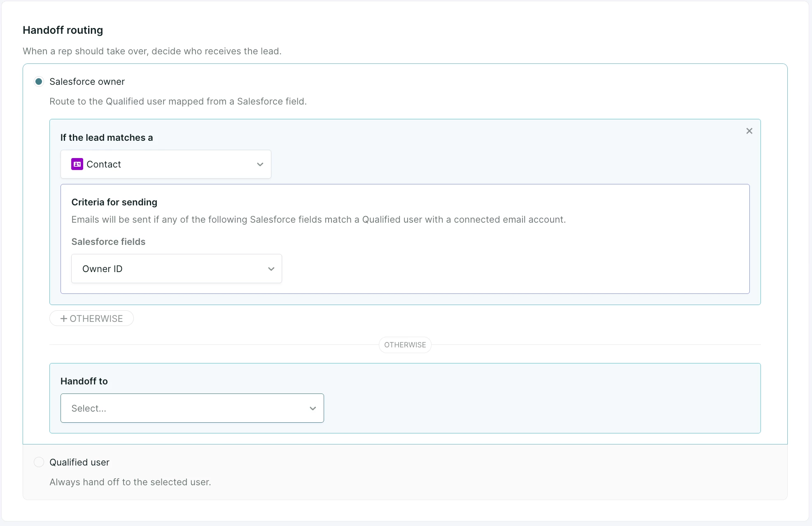Click the centered OTHERWISE divider pill
The image size is (812, 526).
(x=405, y=345)
